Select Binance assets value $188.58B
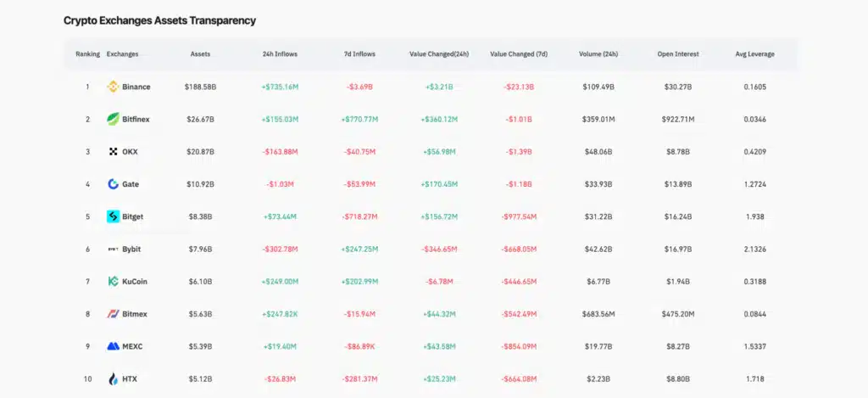868x398 pixels. click(200, 87)
